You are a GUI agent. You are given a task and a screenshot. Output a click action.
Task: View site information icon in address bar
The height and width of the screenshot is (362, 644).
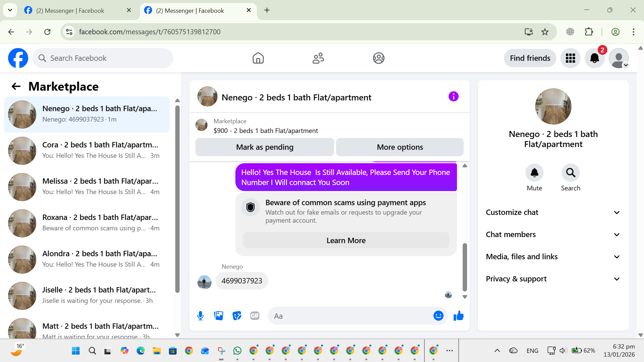pyautogui.click(x=69, y=32)
